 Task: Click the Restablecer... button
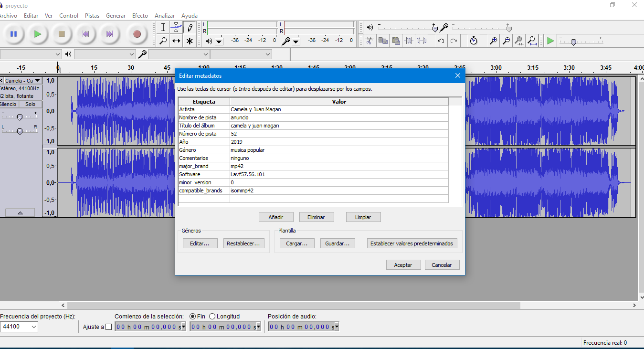point(243,243)
